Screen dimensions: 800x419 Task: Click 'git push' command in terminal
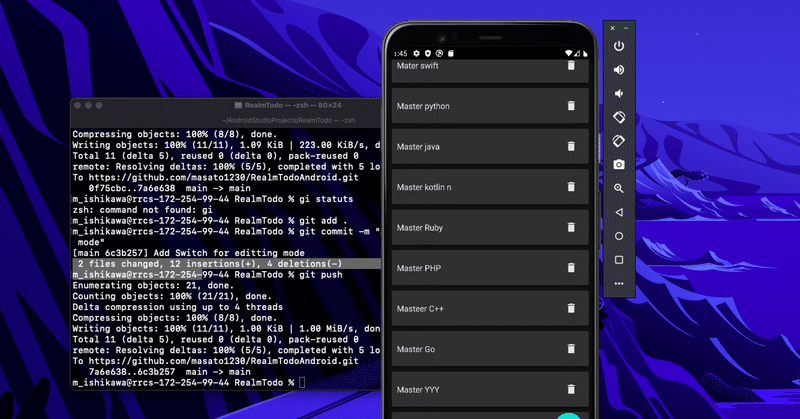click(x=320, y=275)
